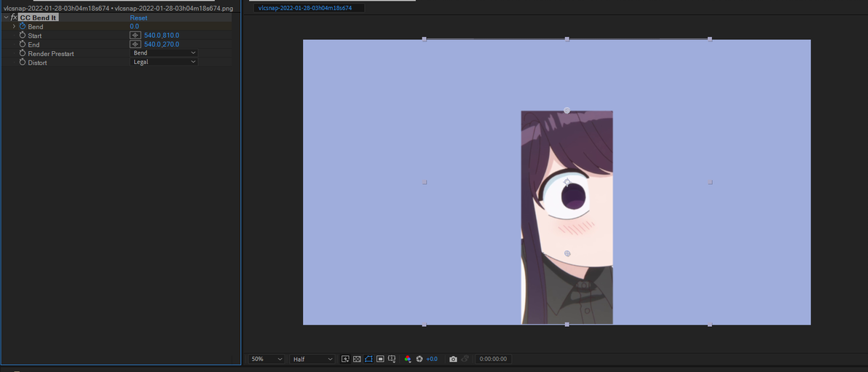868x372 pixels.
Task: Toggle mask and shape path visibility
Action: pyautogui.click(x=368, y=360)
